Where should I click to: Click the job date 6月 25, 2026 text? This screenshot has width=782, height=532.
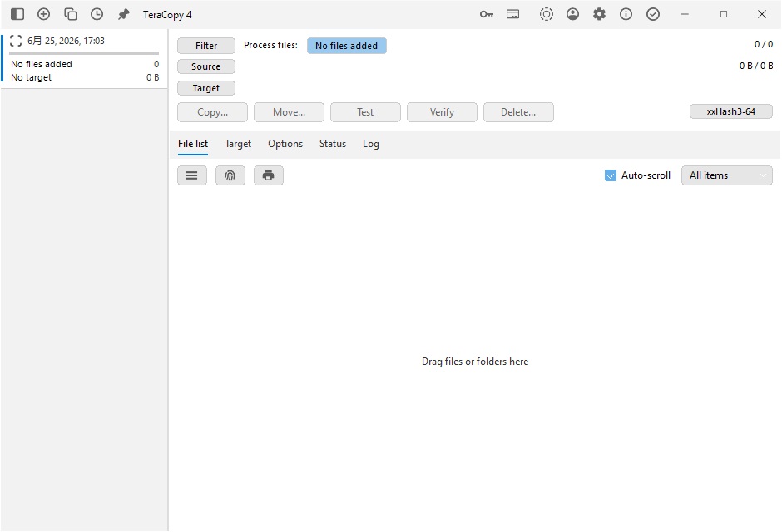click(x=66, y=41)
